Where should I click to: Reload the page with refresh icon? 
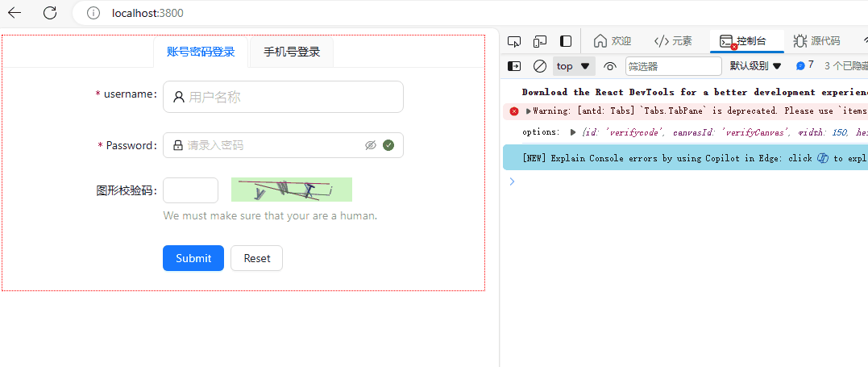click(50, 13)
